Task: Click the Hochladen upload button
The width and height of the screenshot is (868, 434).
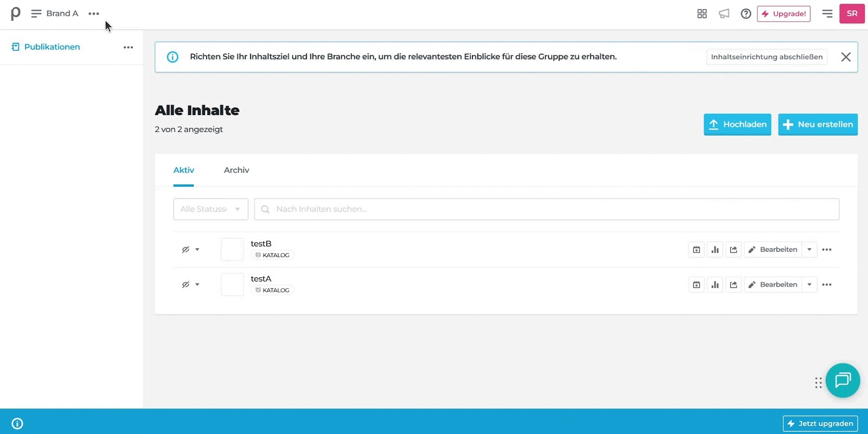Action: (x=737, y=124)
